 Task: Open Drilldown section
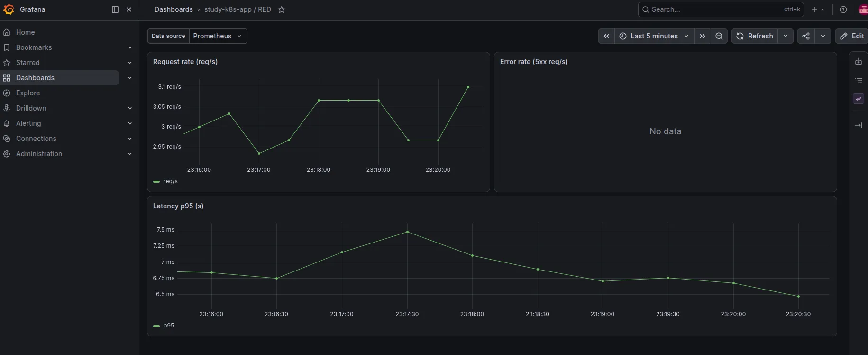tap(31, 108)
